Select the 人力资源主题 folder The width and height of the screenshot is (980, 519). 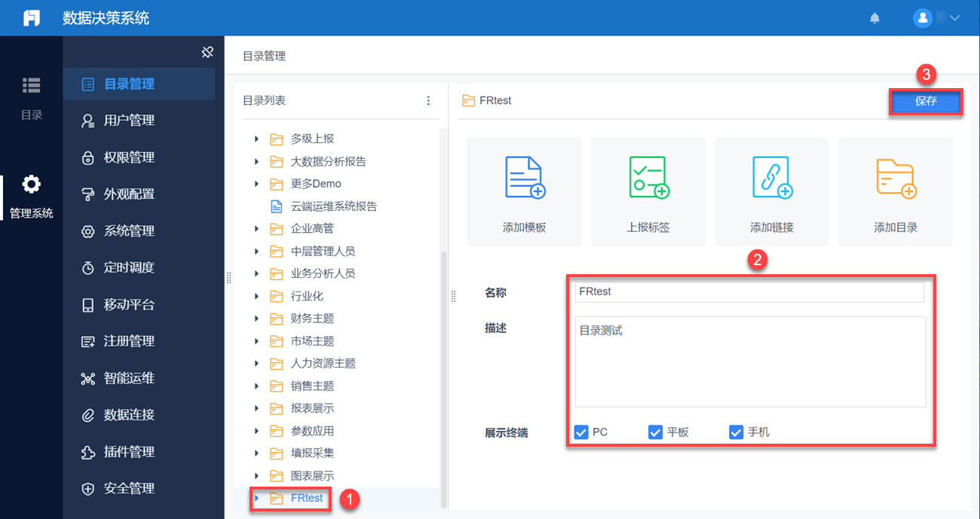click(323, 363)
